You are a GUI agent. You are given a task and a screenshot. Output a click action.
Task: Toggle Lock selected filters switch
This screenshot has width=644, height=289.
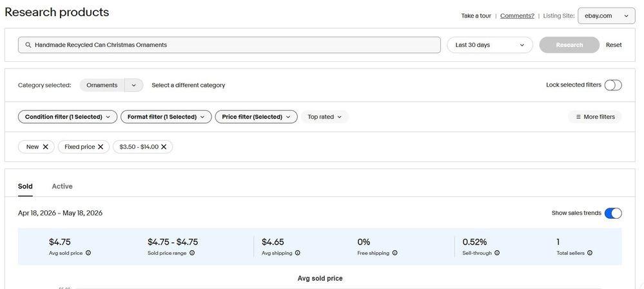tap(613, 85)
